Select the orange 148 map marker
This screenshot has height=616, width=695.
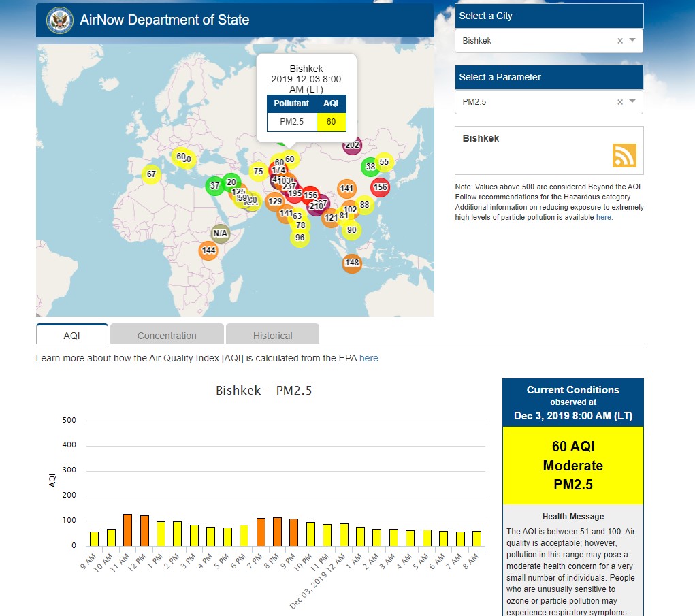[x=351, y=263]
